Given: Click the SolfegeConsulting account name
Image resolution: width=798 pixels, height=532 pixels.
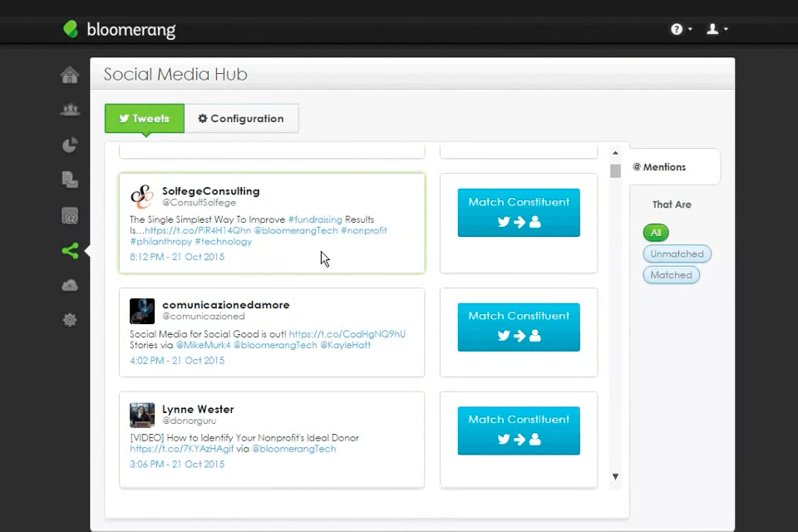Looking at the screenshot, I should pyautogui.click(x=210, y=191).
